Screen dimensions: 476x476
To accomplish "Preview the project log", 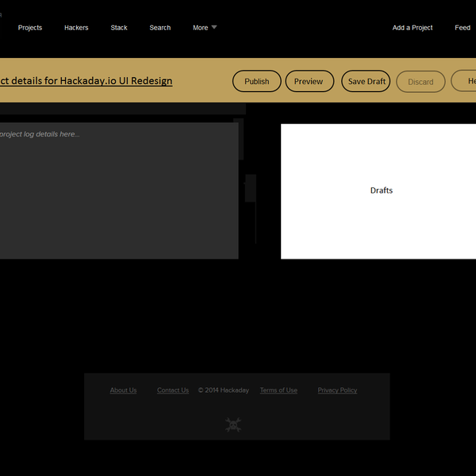I will (309, 81).
